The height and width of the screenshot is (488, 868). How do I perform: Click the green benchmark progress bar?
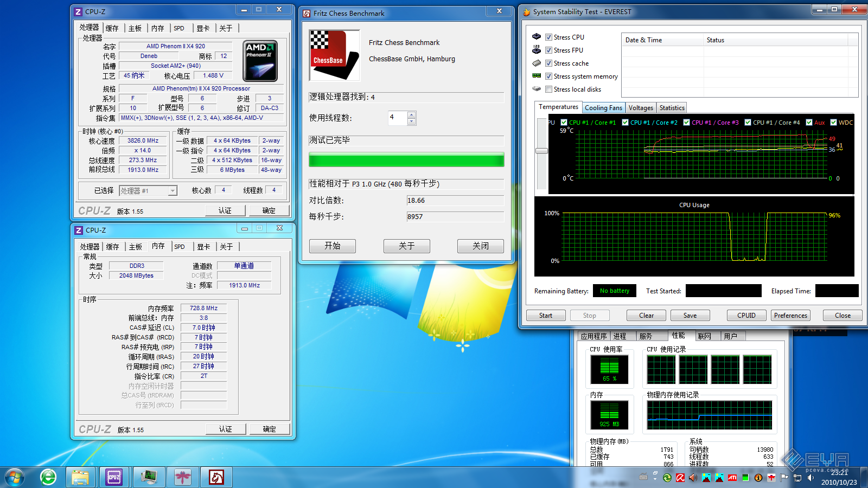406,159
